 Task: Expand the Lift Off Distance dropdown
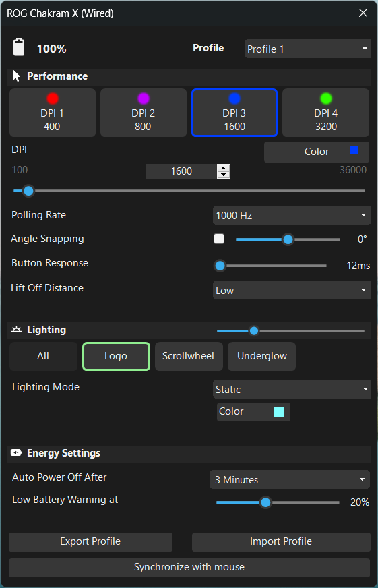292,290
